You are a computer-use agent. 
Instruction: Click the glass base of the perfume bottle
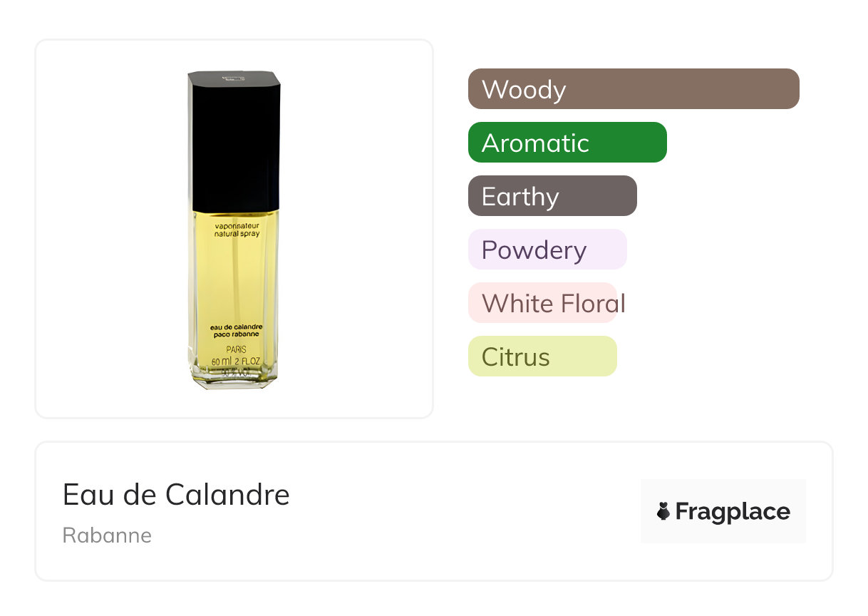tap(235, 380)
